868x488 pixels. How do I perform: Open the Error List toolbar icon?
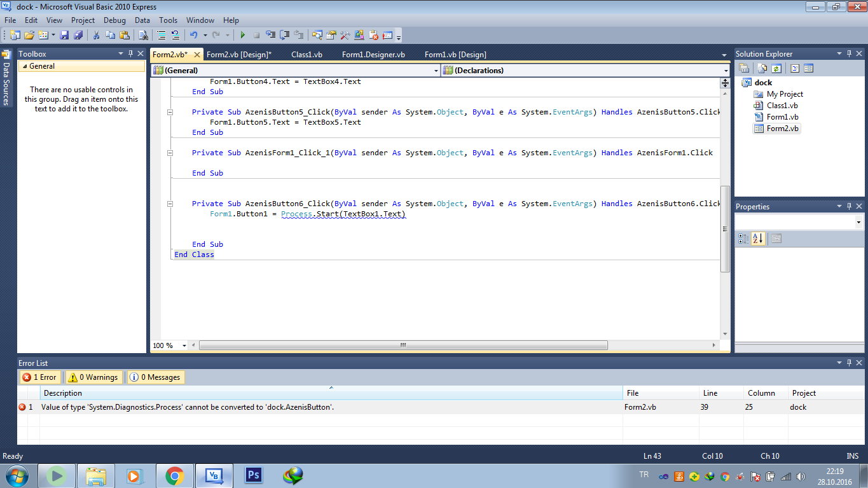click(x=374, y=35)
